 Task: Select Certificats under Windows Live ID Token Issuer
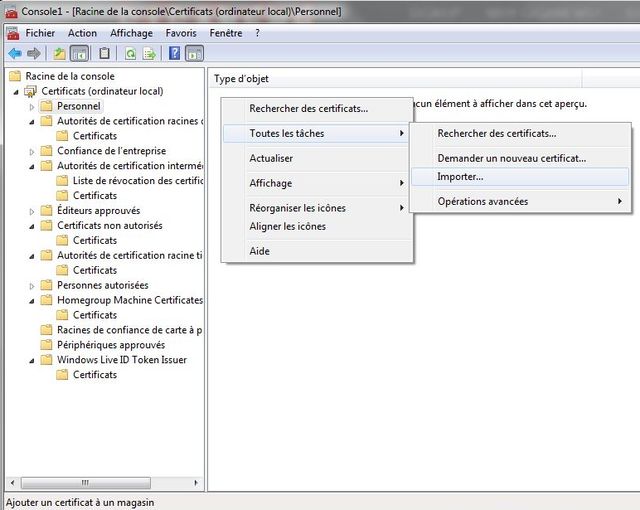tap(95, 375)
